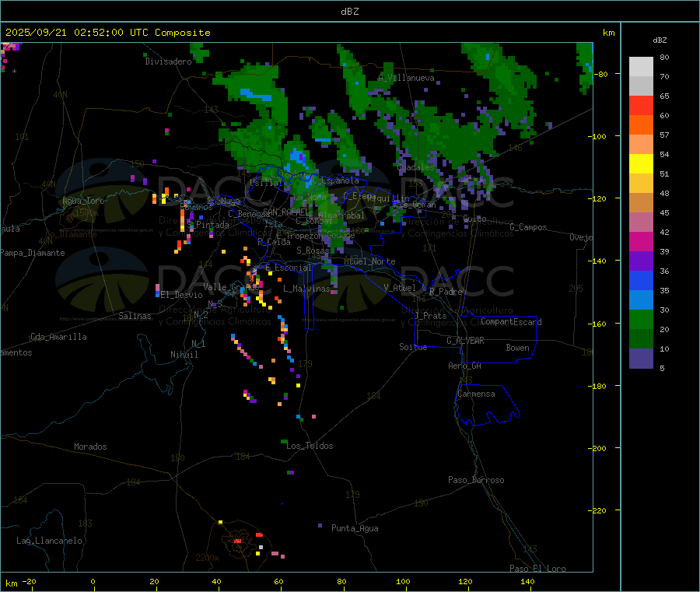This screenshot has height=592, width=700.
Task: Click the 'Morados' map label
Action: (90, 447)
